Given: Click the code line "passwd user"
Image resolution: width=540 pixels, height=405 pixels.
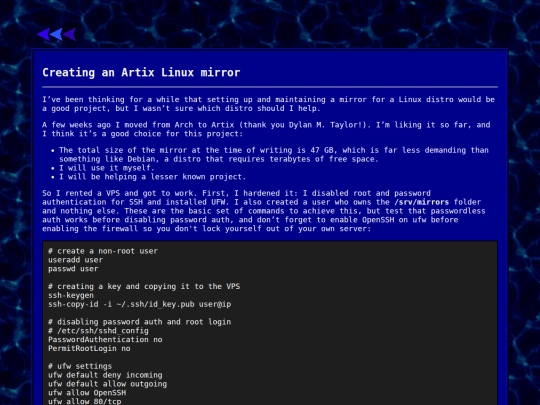Looking at the screenshot, I should coord(73,269).
